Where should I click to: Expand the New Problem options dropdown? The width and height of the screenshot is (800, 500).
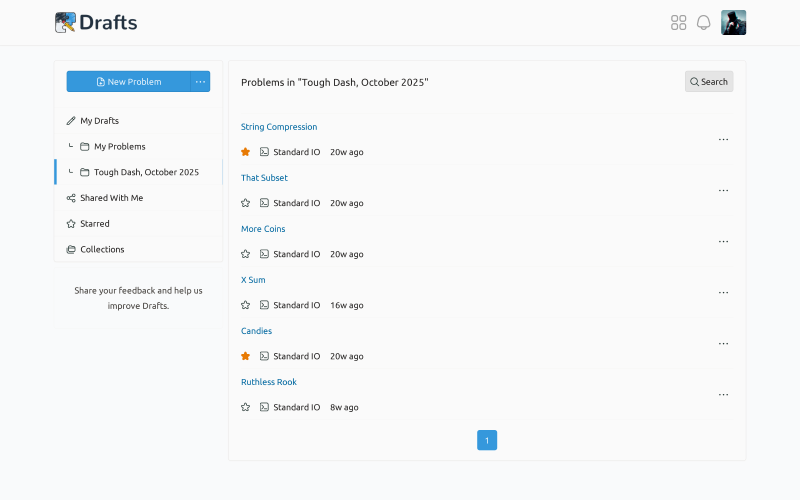(x=201, y=82)
